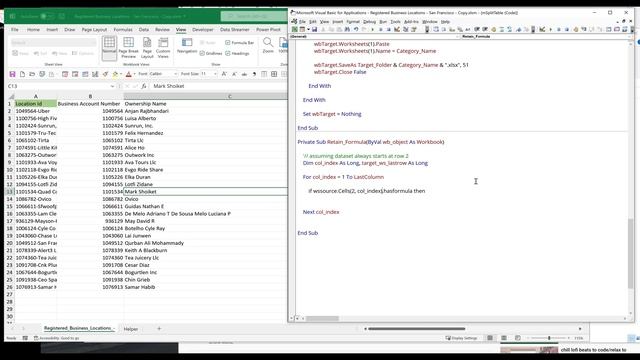Expand the Name Box dropdown arrow
This screenshot has width=640, height=360.
[112, 86]
